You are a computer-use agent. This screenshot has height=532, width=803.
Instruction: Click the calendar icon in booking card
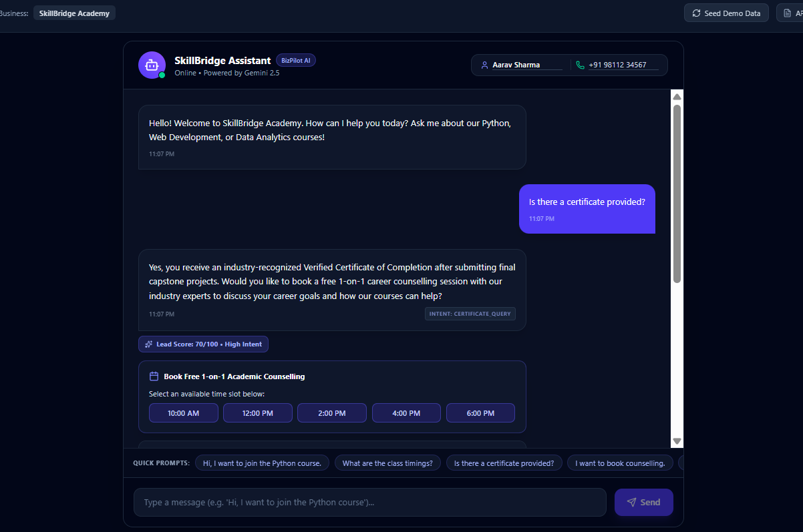[154, 376]
